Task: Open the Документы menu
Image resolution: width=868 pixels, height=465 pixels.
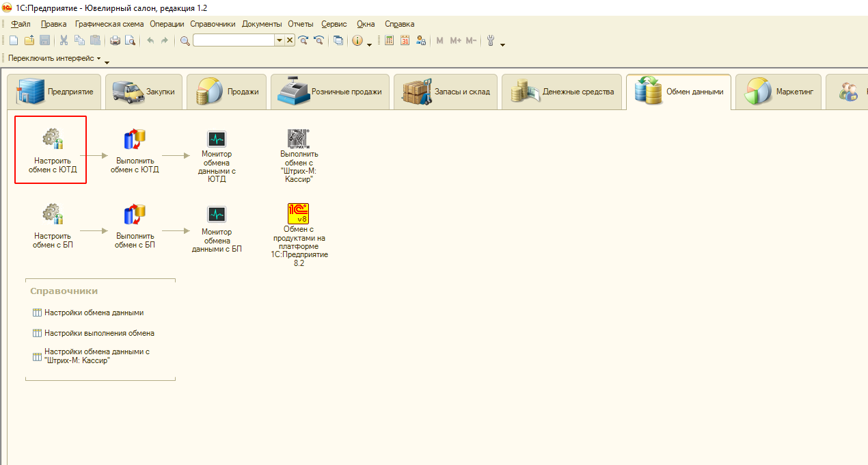Action: pyautogui.click(x=262, y=24)
